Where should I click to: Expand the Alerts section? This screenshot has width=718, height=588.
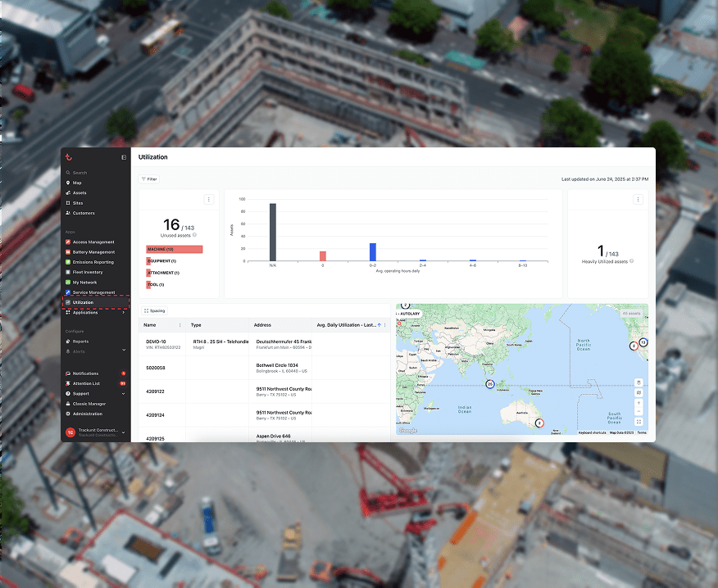click(x=123, y=350)
